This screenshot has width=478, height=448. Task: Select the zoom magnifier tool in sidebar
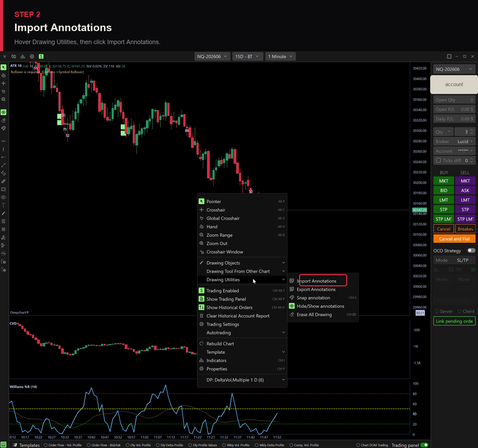3,99
